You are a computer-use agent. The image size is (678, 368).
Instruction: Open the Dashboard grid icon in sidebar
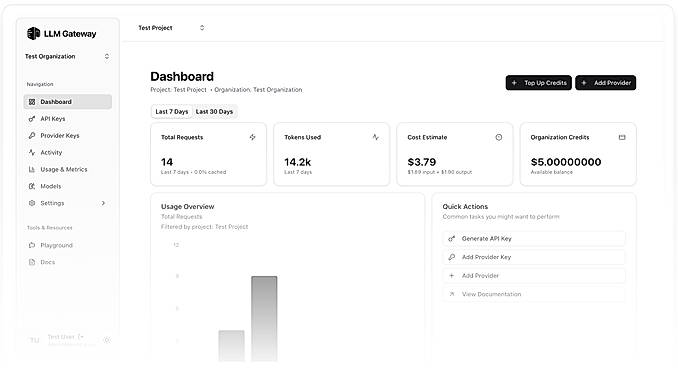tap(32, 102)
